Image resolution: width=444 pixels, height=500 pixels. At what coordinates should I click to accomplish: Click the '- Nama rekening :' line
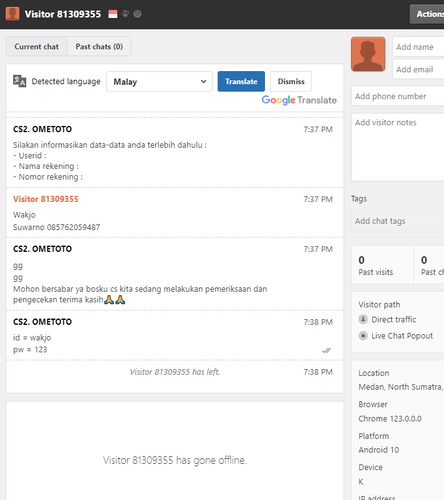[x=46, y=166]
